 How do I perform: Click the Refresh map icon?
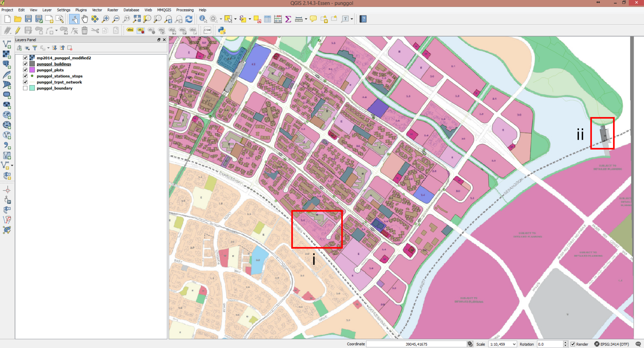(189, 19)
